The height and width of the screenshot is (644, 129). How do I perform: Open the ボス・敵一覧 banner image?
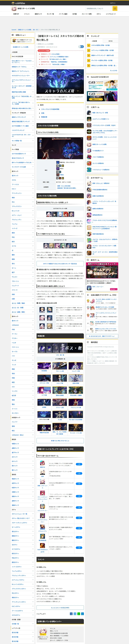tap(60, 348)
